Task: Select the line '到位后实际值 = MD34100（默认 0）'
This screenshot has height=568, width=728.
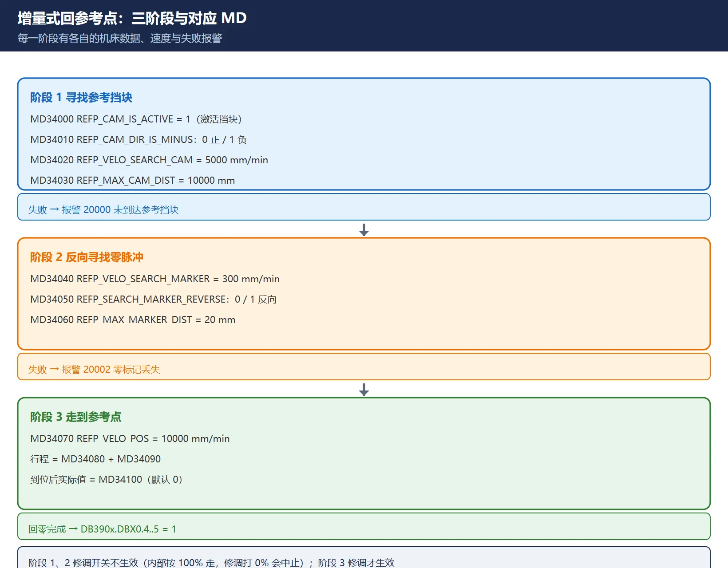Action: tap(107, 480)
